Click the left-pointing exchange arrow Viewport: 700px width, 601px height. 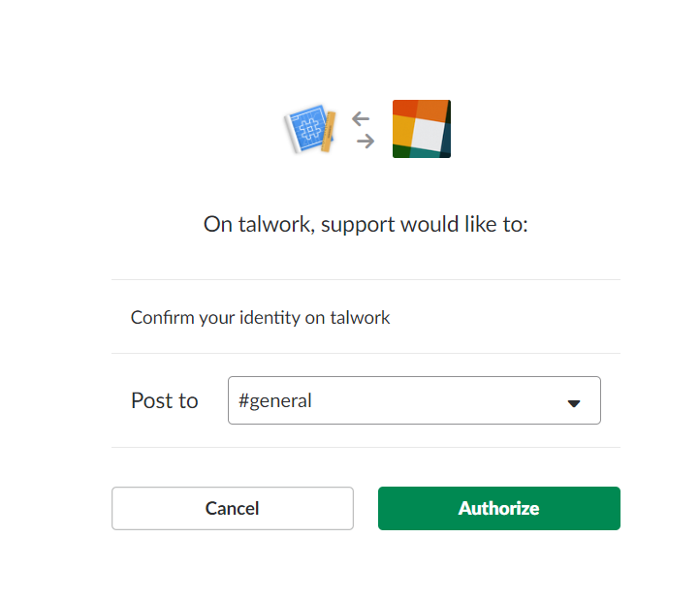coord(361,119)
